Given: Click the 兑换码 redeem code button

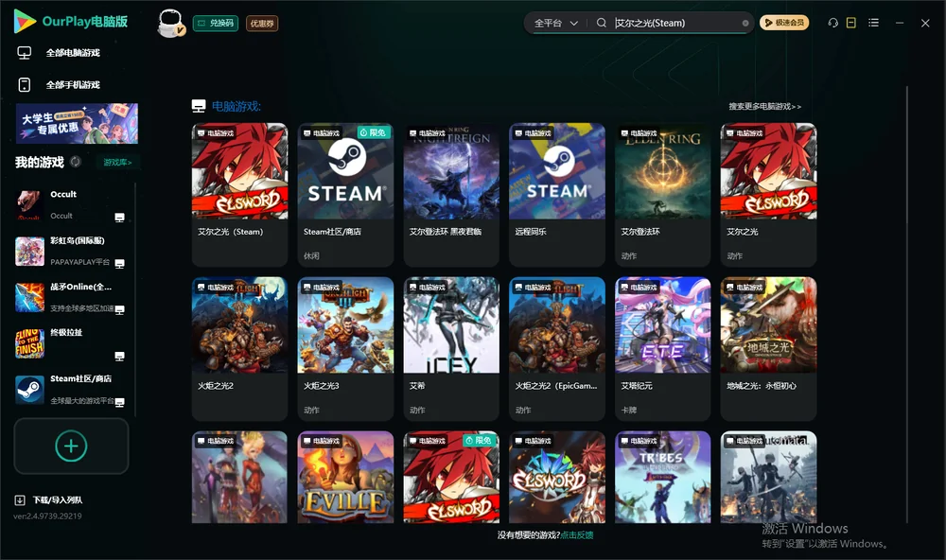Looking at the screenshot, I should pyautogui.click(x=216, y=23).
